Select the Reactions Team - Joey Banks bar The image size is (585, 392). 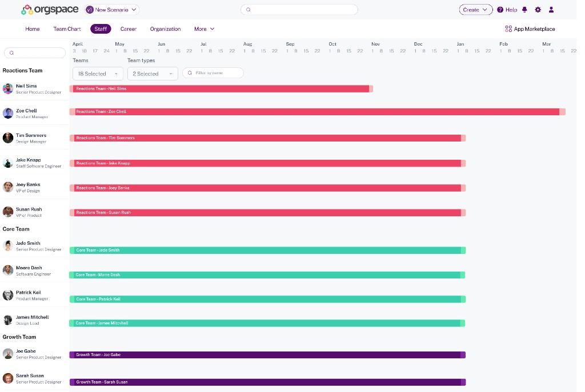tap(268, 188)
